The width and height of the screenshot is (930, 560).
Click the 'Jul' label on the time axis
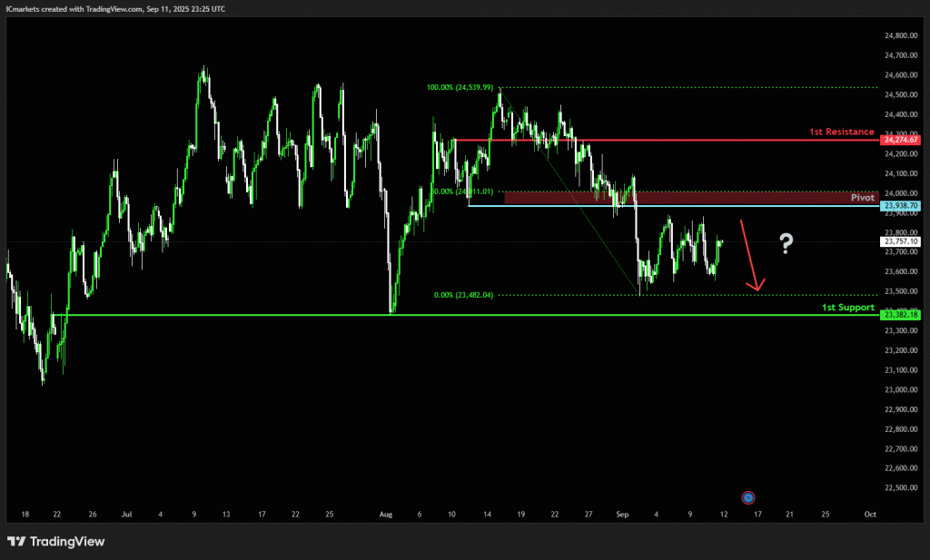tap(126, 515)
